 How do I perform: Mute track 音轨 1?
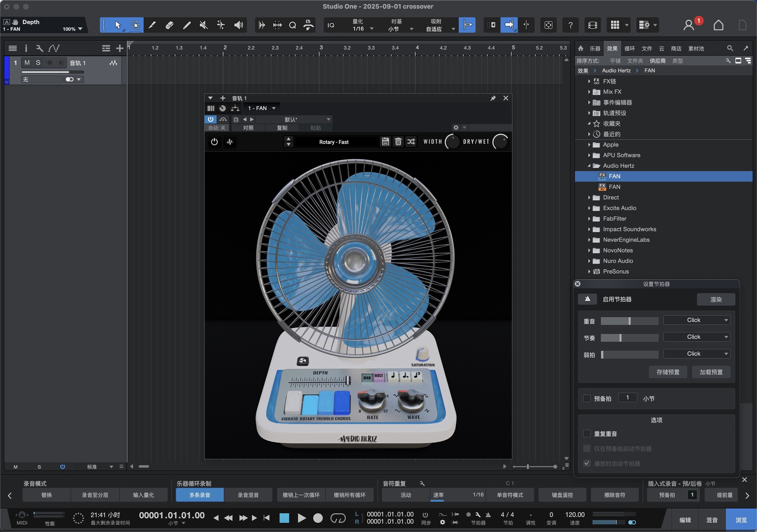27,63
